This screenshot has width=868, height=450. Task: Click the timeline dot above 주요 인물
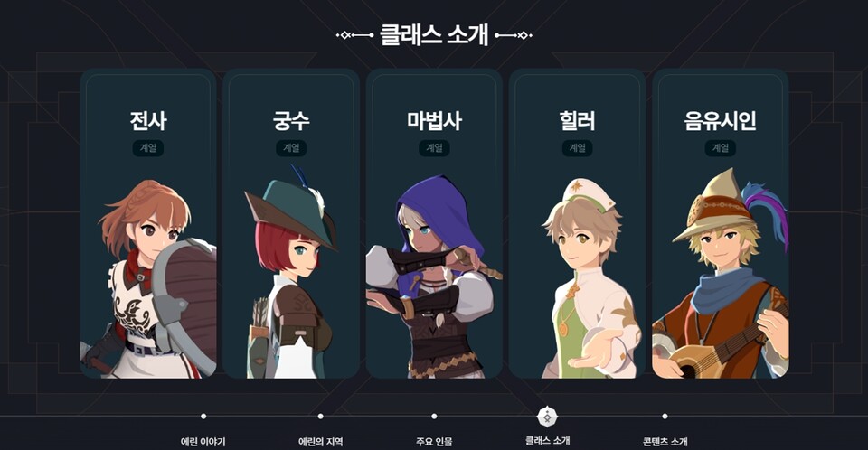tap(434, 417)
